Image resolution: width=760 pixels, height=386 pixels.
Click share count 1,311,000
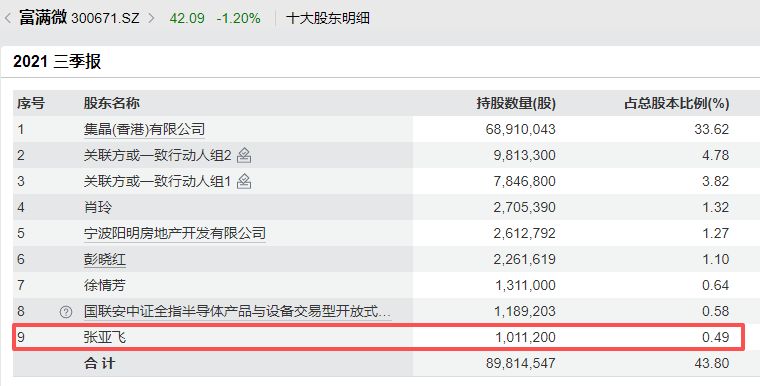pyautogui.click(x=525, y=285)
